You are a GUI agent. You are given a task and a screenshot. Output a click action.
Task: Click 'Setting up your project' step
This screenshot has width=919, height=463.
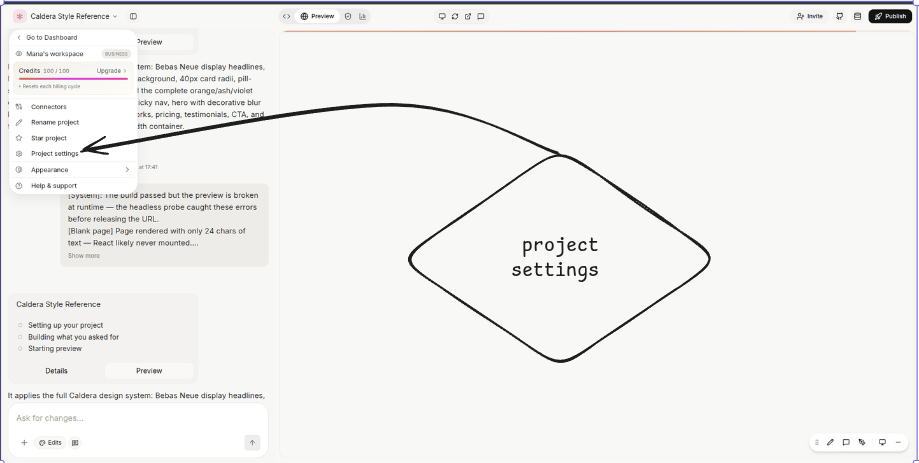pyautogui.click(x=66, y=325)
